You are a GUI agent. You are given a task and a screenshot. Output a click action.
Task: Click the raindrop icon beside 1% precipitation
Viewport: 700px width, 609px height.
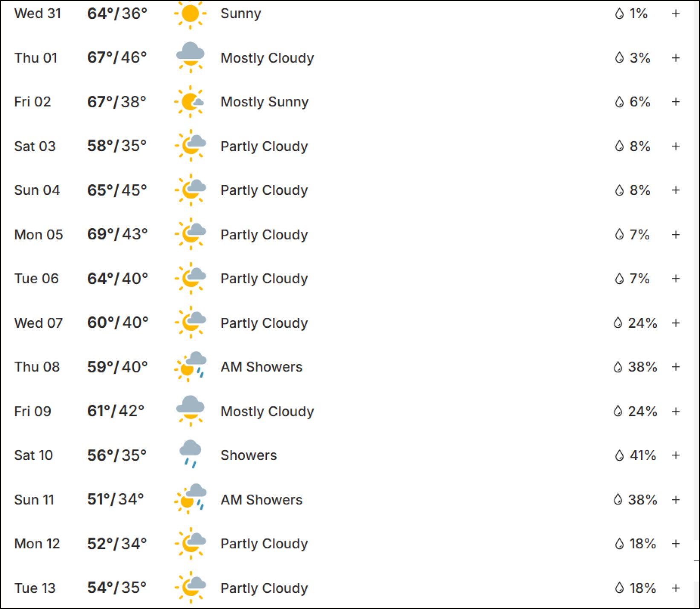(x=619, y=14)
